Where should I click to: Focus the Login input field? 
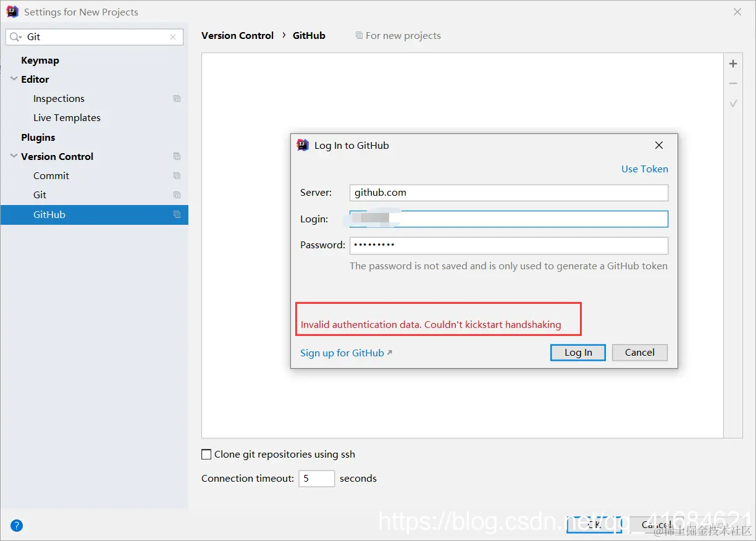click(x=509, y=219)
